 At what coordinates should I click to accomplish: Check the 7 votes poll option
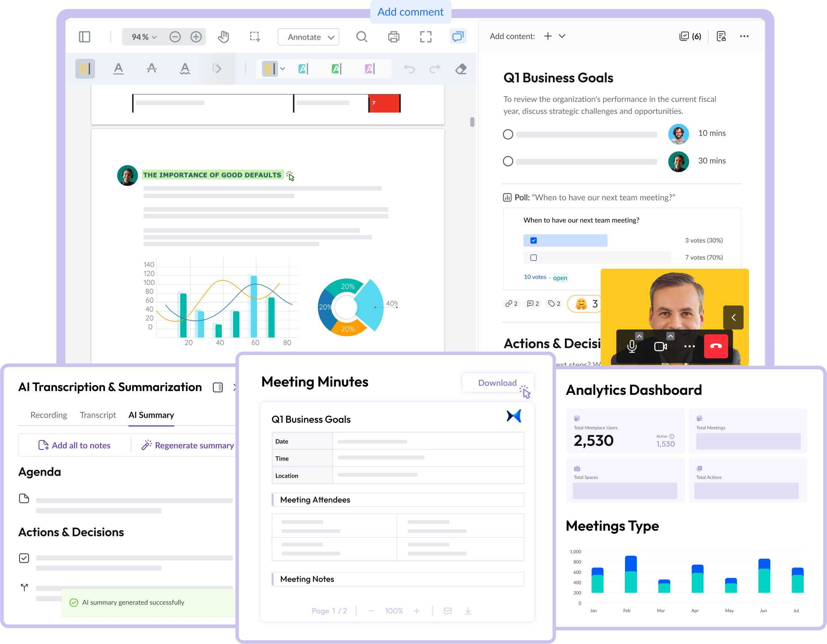pos(534,258)
